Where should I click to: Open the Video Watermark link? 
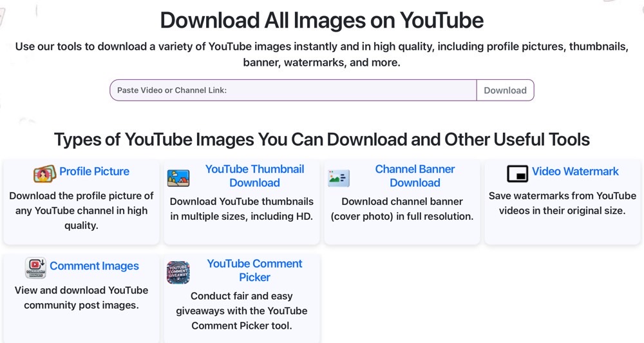point(575,171)
